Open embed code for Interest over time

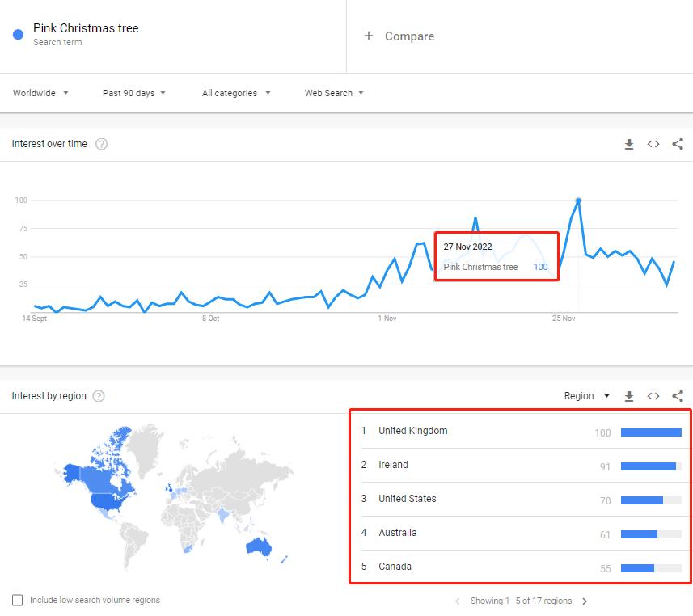(x=653, y=144)
